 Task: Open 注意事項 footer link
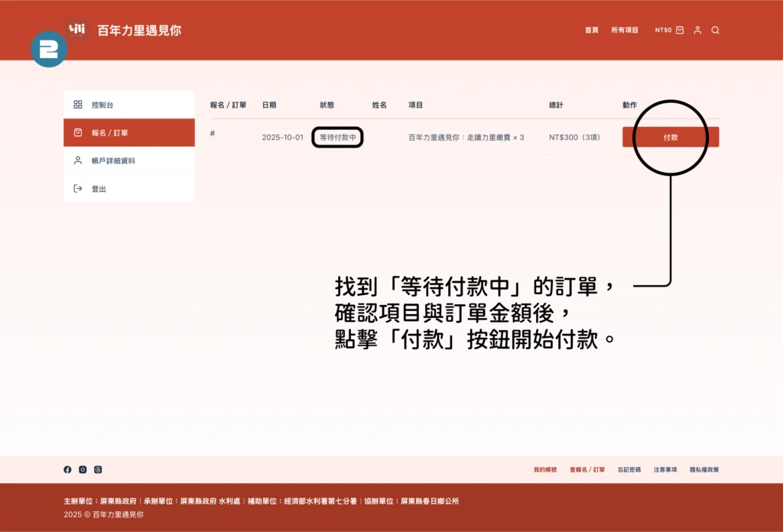point(665,469)
